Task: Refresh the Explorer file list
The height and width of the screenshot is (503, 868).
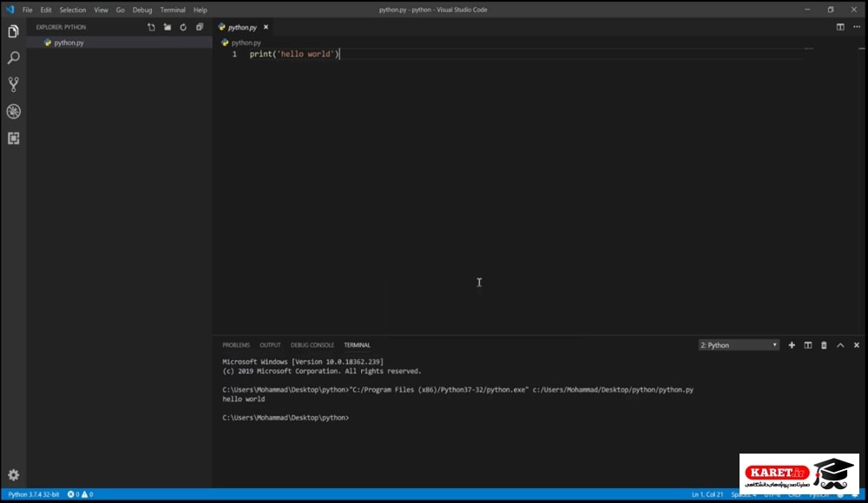Action: [x=183, y=27]
